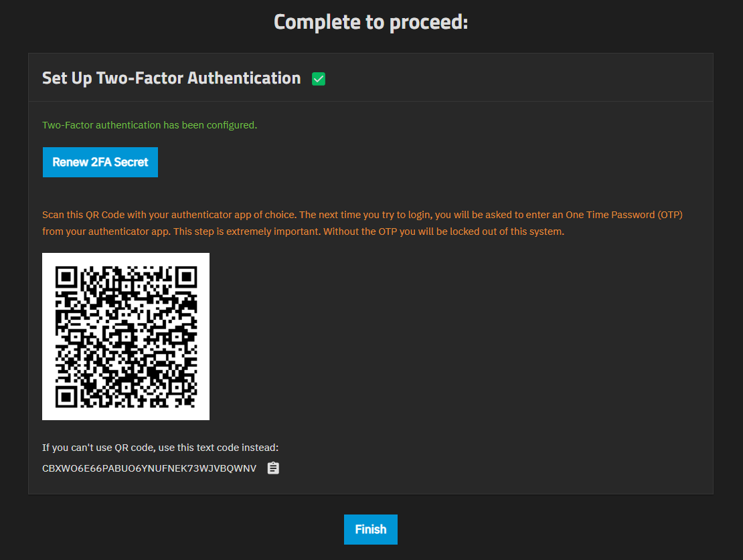Screen dimensions: 743x560
Task: Click the green checkmark beside the heading
Action: [x=319, y=79]
